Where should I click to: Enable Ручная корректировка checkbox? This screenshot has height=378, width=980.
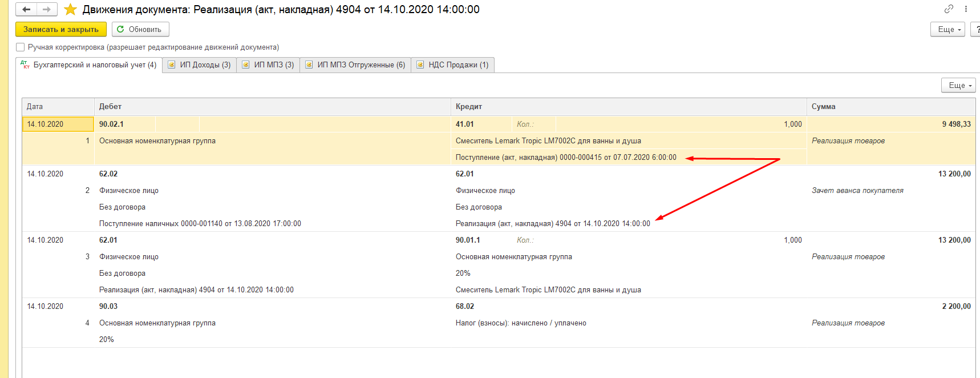coord(21,47)
